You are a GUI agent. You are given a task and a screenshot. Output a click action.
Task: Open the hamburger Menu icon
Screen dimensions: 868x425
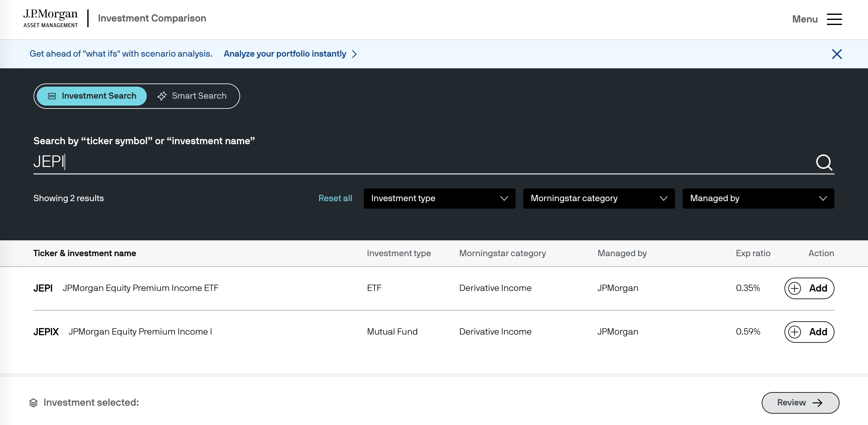point(834,19)
